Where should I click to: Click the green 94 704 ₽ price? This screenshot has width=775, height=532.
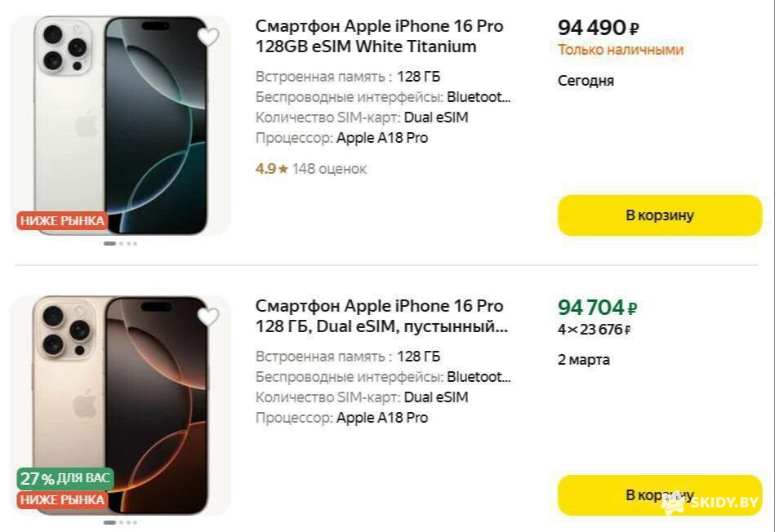pyautogui.click(x=597, y=308)
